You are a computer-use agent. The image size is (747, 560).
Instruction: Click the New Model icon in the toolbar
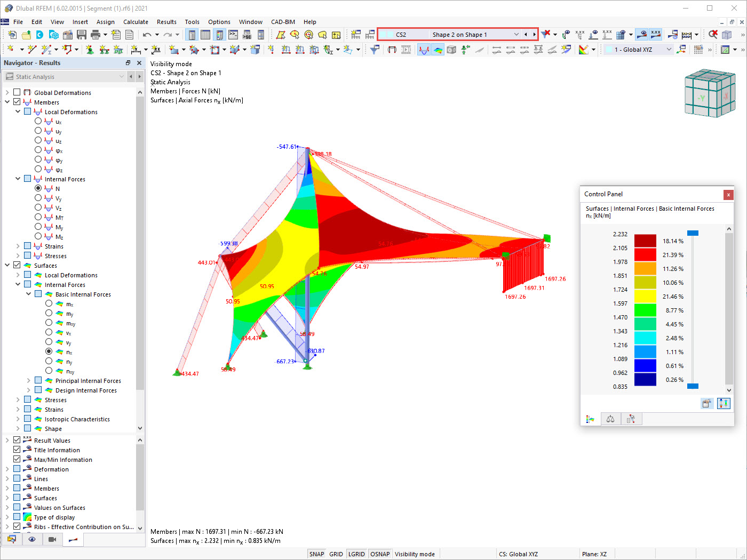click(x=12, y=35)
